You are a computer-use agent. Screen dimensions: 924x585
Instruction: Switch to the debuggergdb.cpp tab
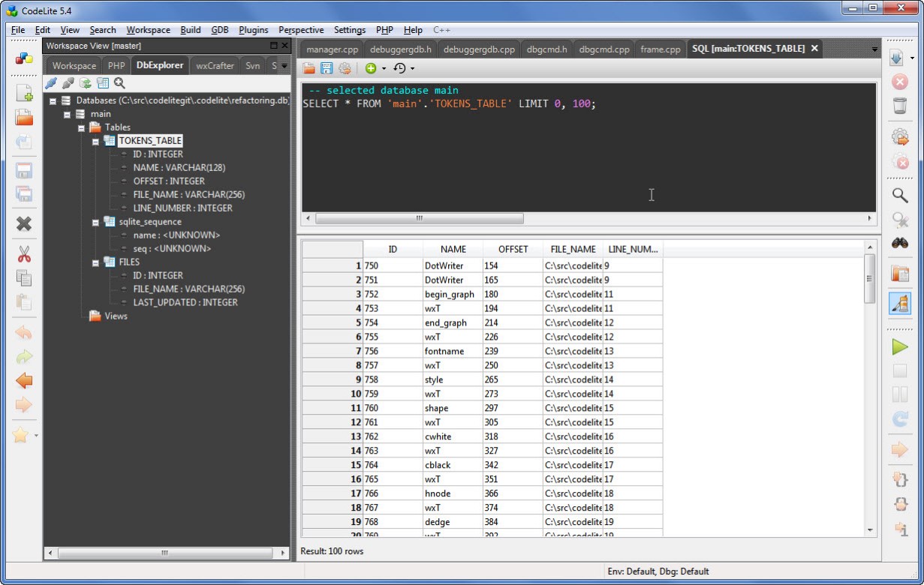(x=479, y=49)
